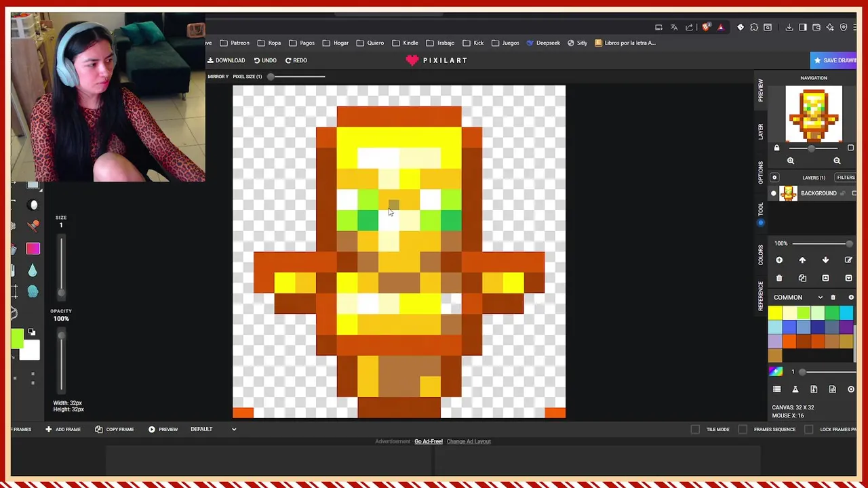Image resolution: width=868 pixels, height=488 pixels.
Task: Select the Background layer thumbnail
Action: [x=788, y=193]
